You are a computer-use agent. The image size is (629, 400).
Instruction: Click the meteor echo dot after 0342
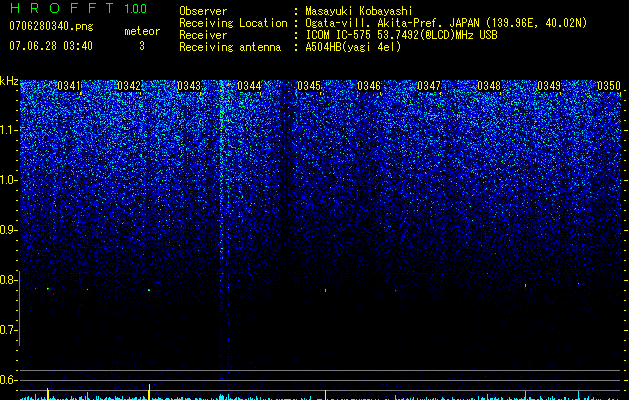[149, 290]
